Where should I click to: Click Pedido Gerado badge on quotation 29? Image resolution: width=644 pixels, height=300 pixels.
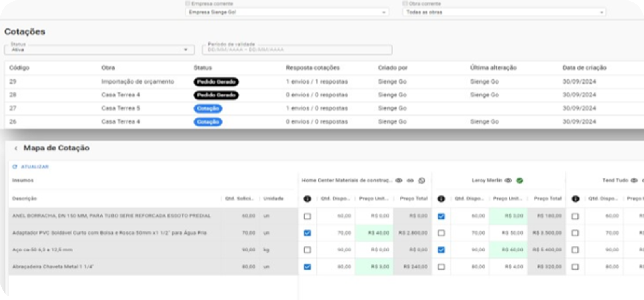(x=216, y=82)
